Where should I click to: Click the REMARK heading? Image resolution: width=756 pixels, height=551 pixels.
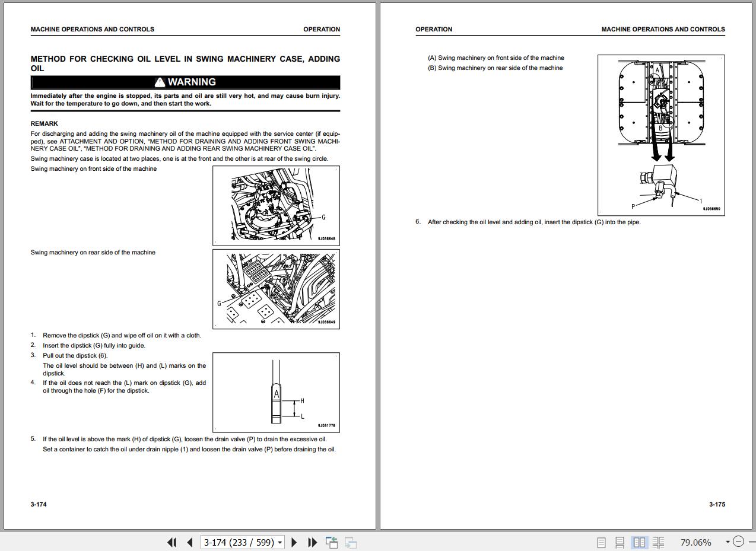(x=45, y=123)
